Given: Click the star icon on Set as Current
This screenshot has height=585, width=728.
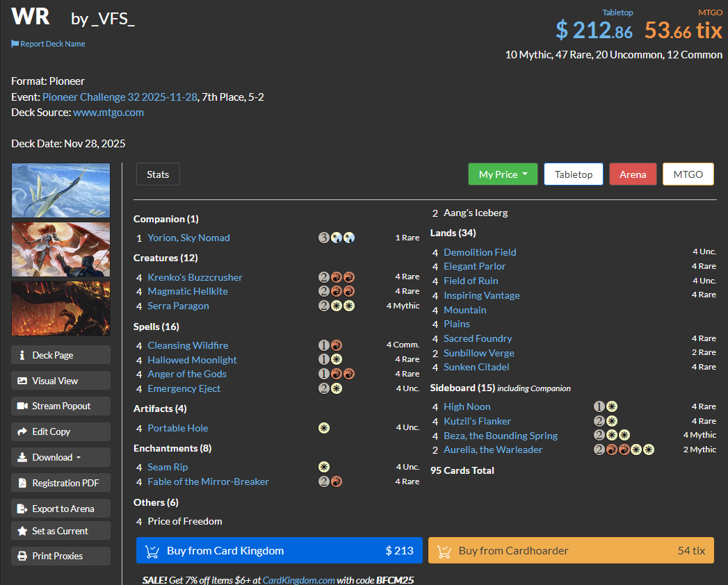Looking at the screenshot, I should 22,531.
